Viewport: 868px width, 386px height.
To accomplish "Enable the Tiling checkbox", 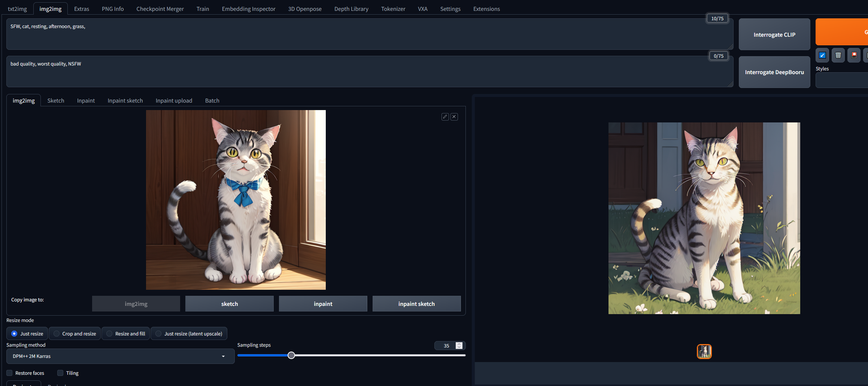I will [x=60, y=373].
